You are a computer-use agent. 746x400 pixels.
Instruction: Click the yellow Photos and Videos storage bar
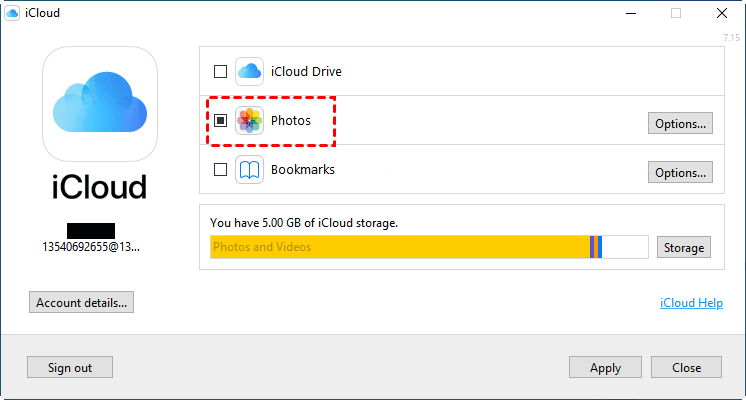[400, 247]
